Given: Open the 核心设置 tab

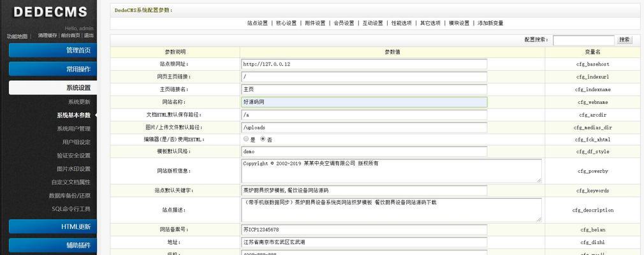Looking at the screenshot, I should (286, 24).
